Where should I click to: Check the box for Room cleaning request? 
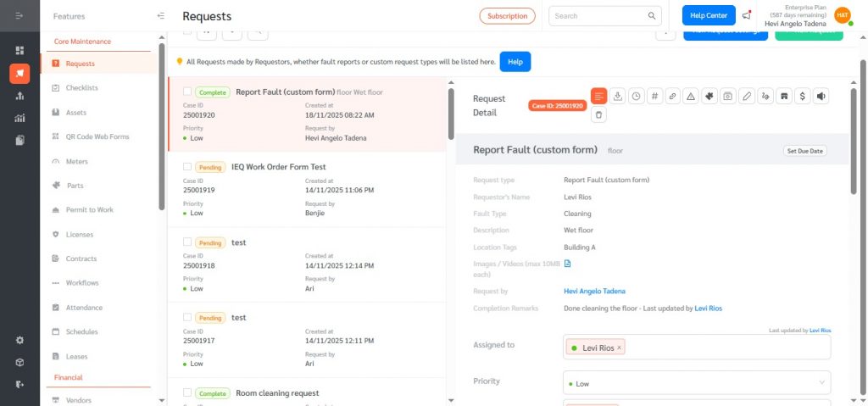coord(187,393)
